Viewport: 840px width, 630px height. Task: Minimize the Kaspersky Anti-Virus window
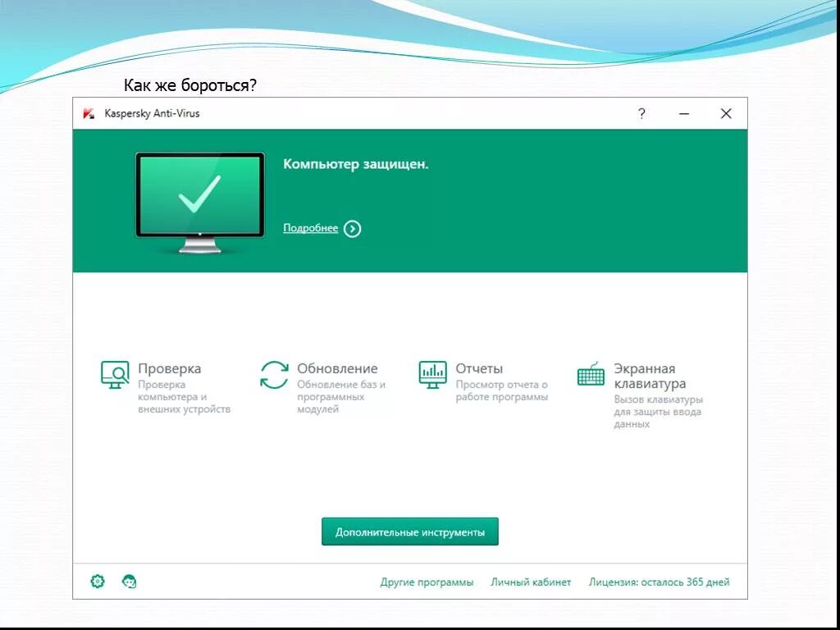(x=683, y=113)
